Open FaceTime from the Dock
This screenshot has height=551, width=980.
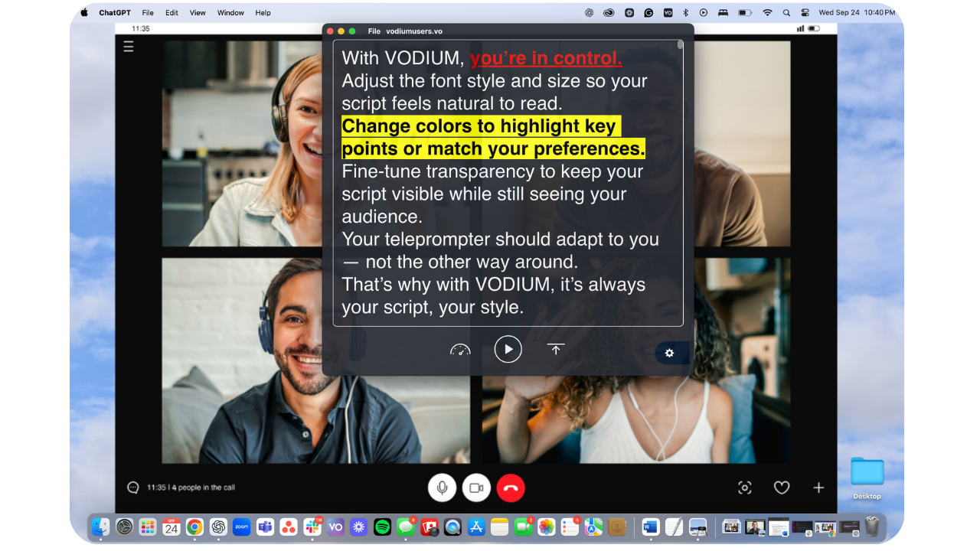coord(524,527)
